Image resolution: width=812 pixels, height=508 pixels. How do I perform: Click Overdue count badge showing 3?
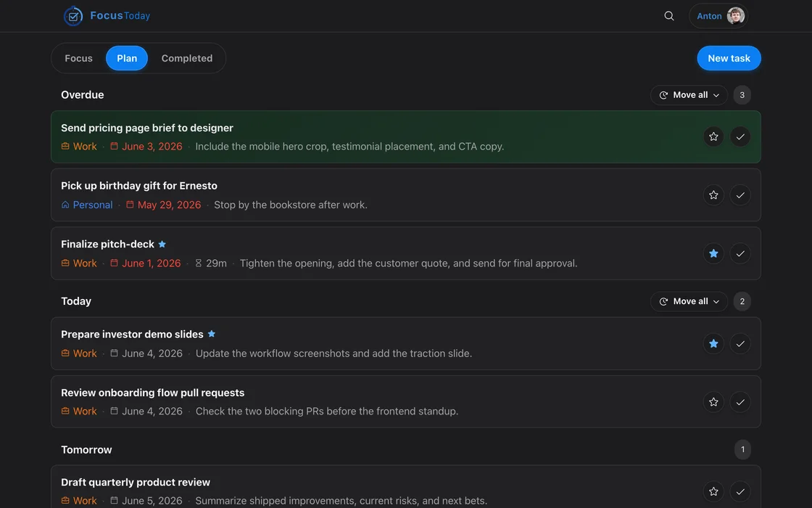(742, 95)
